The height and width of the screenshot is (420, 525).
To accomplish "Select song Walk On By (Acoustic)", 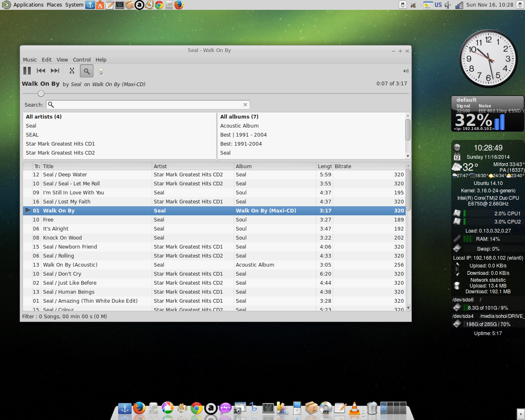I will (x=214, y=265).
